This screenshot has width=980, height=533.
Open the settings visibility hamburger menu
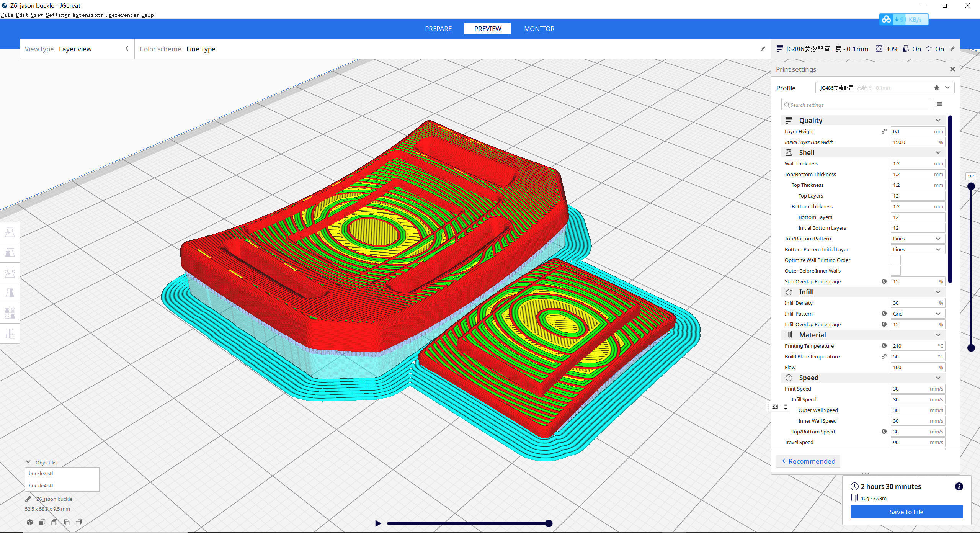click(939, 104)
